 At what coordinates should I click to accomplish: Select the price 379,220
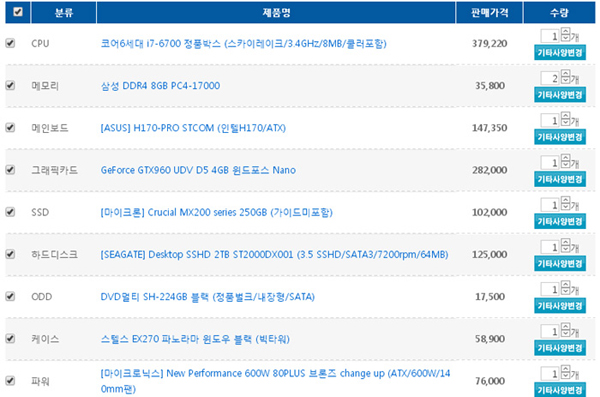[489, 43]
